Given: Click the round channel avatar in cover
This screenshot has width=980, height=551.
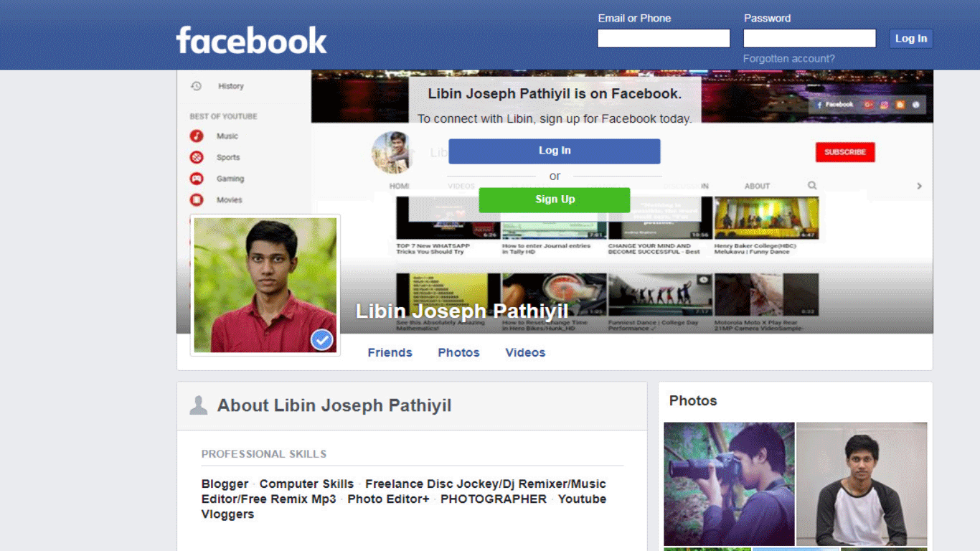Looking at the screenshot, I should coord(392,152).
